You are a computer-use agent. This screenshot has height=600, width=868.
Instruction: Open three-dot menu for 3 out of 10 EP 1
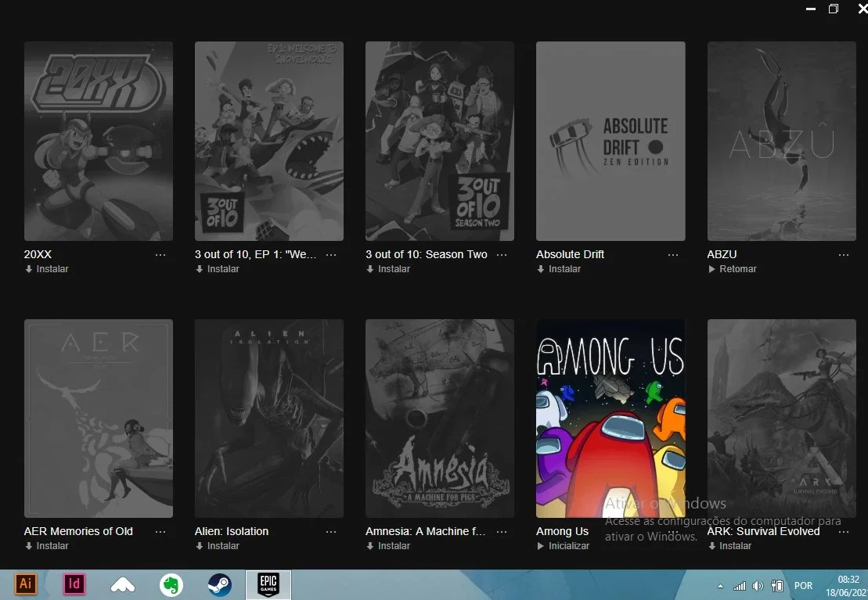point(331,254)
